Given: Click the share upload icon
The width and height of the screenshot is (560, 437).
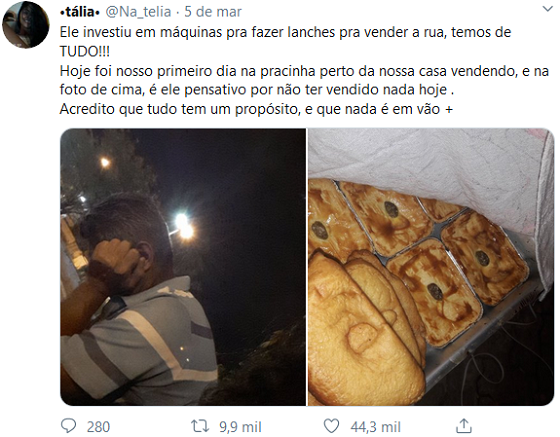Looking at the screenshot, I should (x=464, y=426).
